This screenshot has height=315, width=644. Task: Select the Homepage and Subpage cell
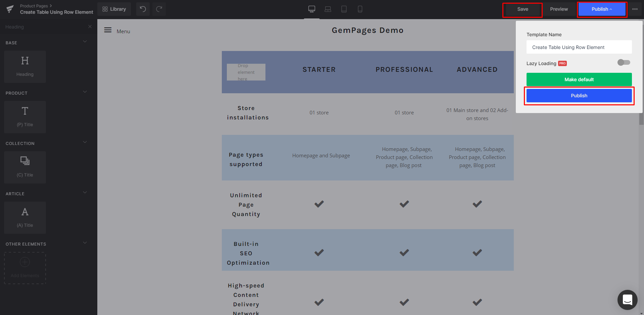tap(321, 156)
